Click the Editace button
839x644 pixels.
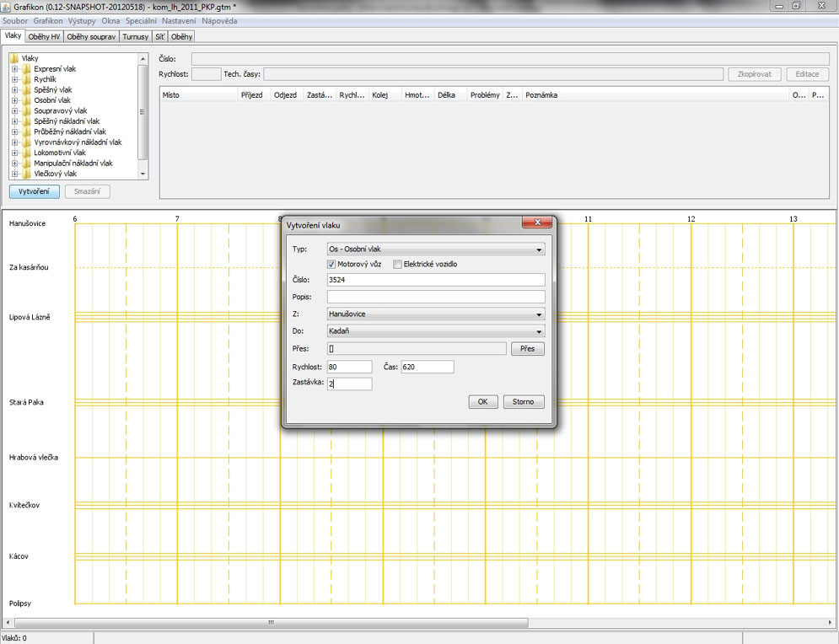(x=807, y=74)
